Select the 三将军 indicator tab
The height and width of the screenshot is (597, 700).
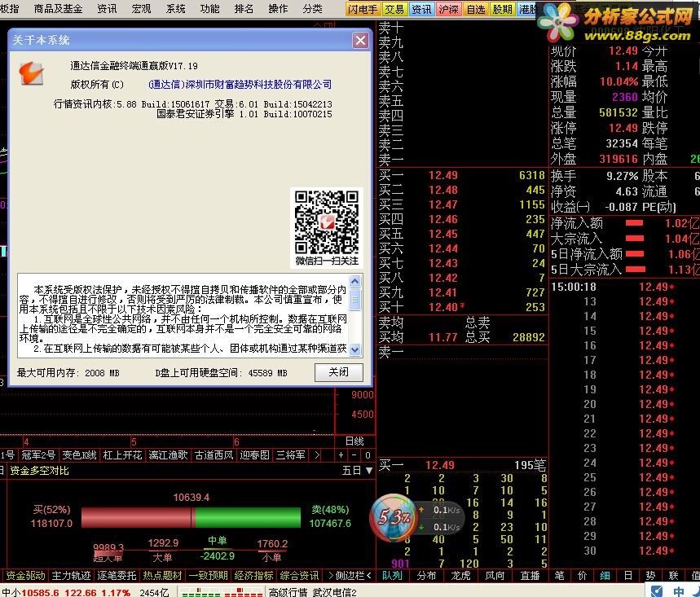pyautogui.click(x=291, y=455)
